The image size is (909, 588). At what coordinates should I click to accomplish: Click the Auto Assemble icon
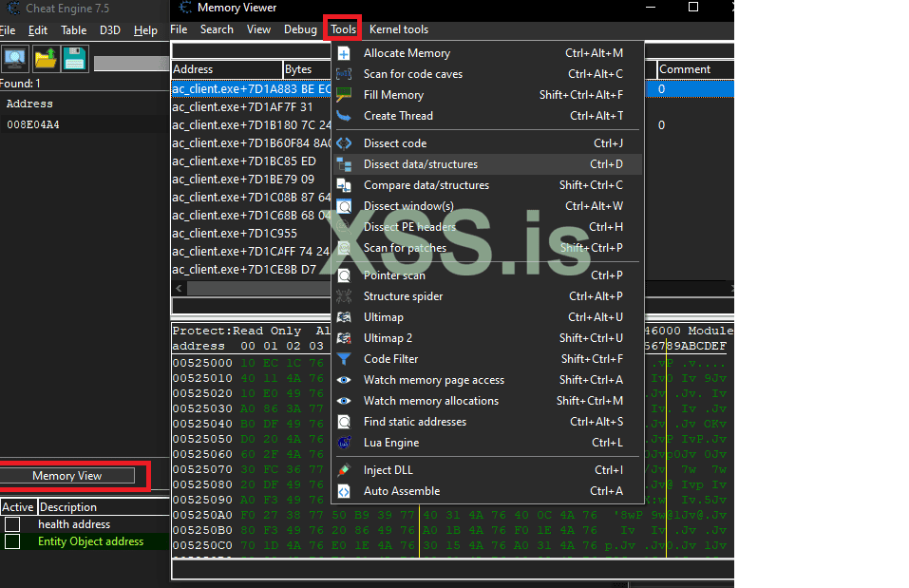click(x=344, y=491)
